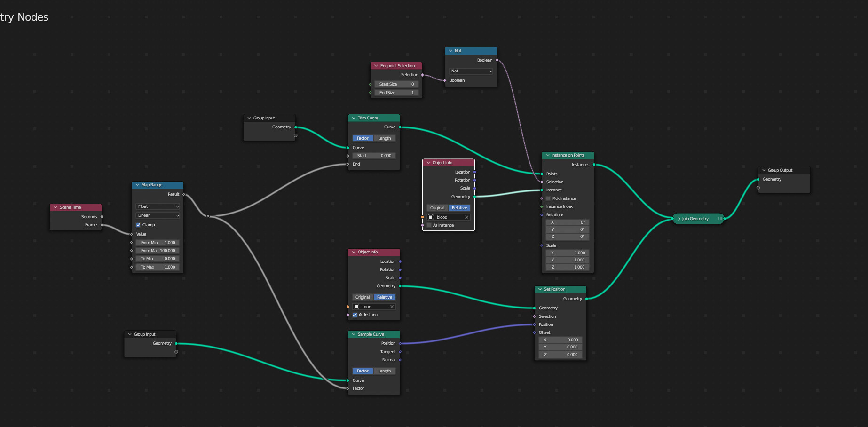The width and height of the screenshot is (868, 427).
Task: Expand the collapsed Join Geometry node
Action: [679, 219]
